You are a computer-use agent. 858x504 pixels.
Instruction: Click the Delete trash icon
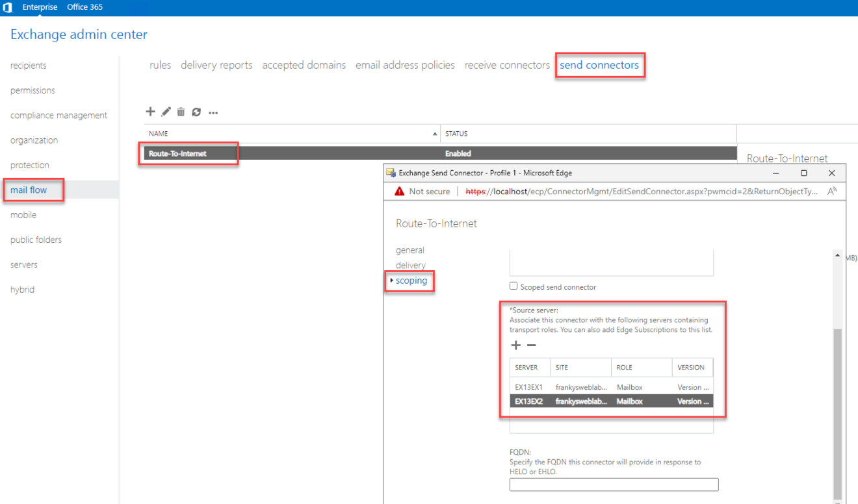[181, 112]
